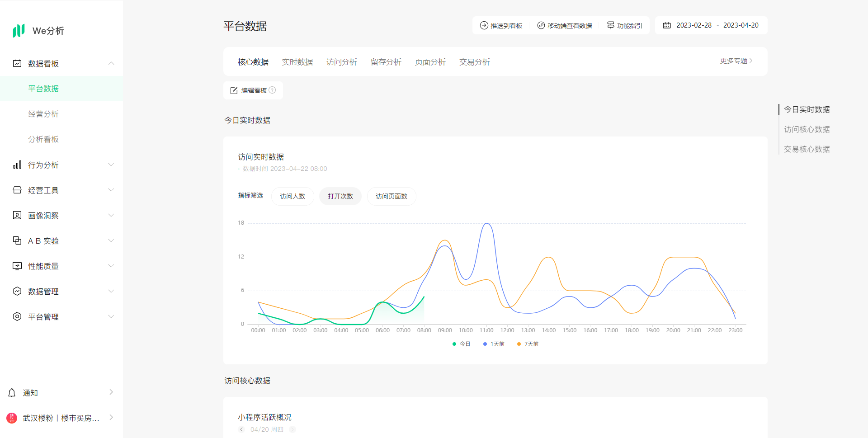Screen dimensions: 868x438
Task: Toggle the 访问页面数 metric filter
Action: [391, 196]
